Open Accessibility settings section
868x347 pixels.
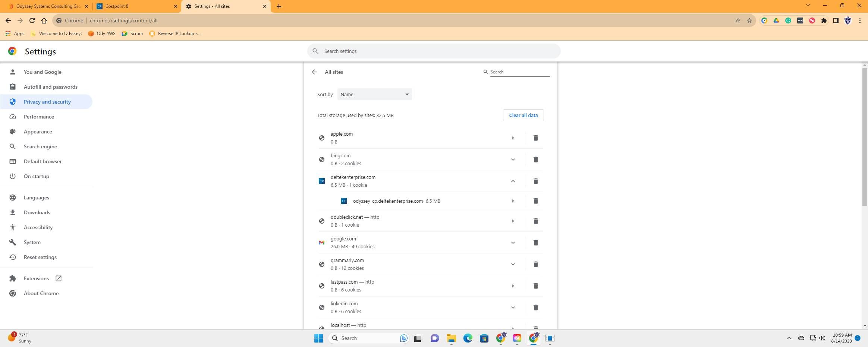point(46,227)
